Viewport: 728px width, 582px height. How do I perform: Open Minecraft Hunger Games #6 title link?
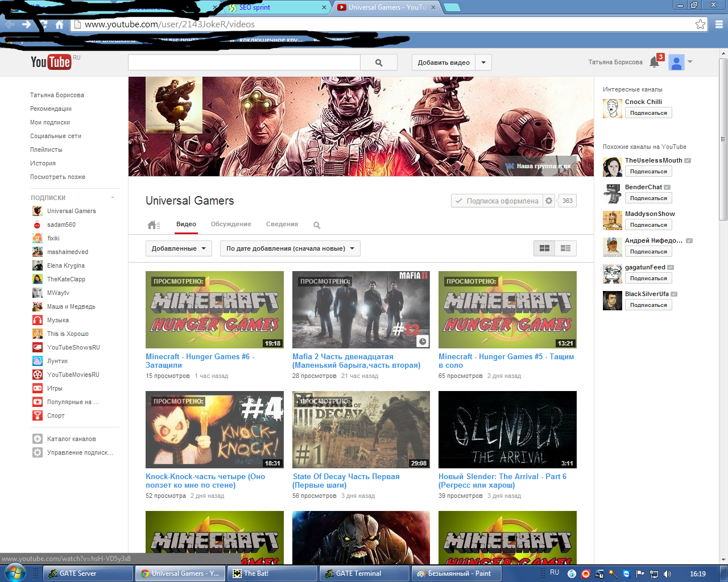(200, 361)
